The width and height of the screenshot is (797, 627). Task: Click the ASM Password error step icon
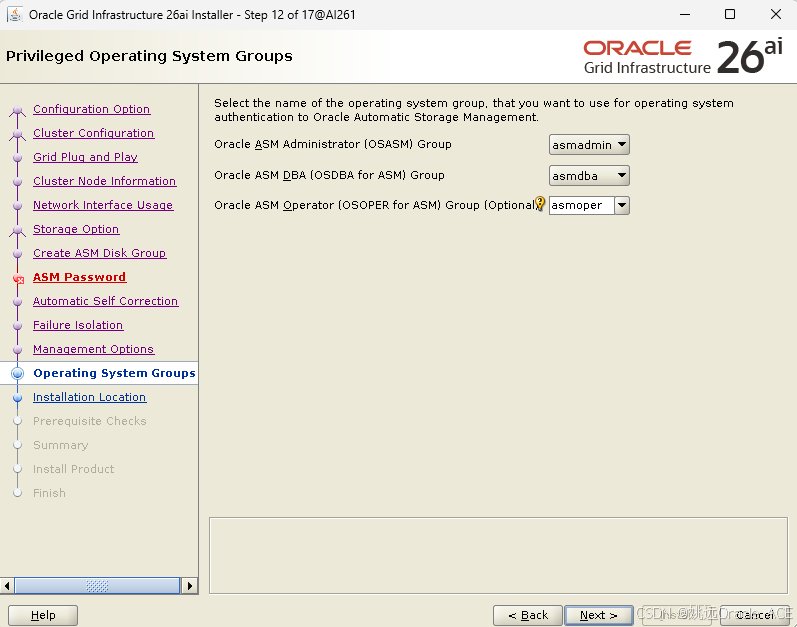18,278
